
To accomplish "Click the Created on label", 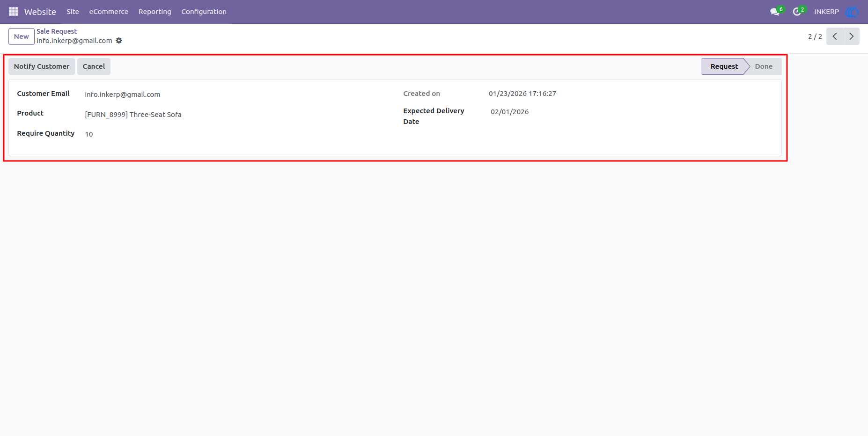I will [x=421, y=94].
